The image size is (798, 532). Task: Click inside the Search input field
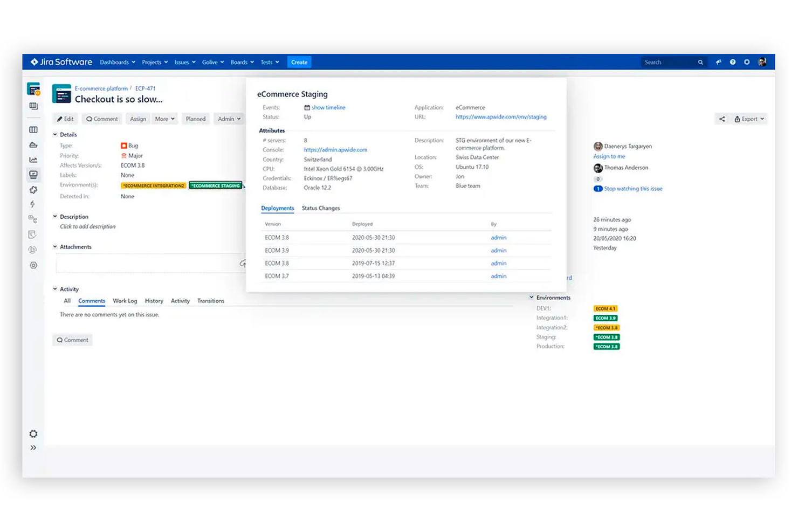[x=669, y=62]
